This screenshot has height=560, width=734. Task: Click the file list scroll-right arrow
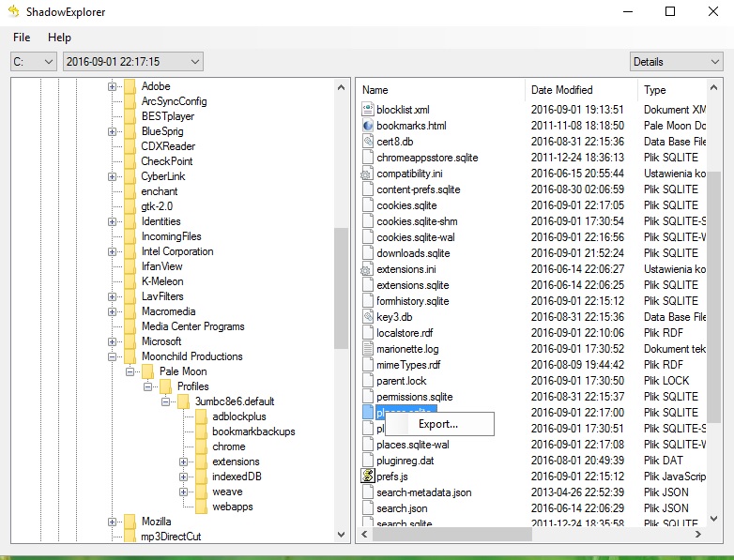click(x=698, y=534)
